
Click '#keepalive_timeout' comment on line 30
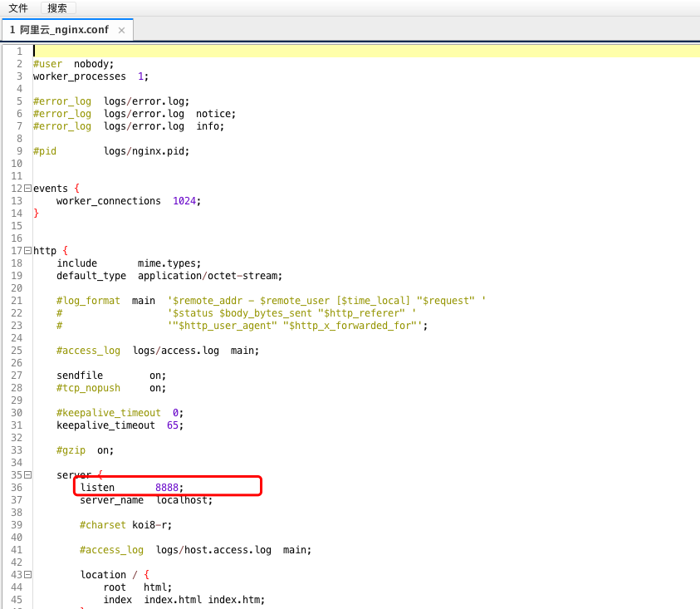[109, 413]
